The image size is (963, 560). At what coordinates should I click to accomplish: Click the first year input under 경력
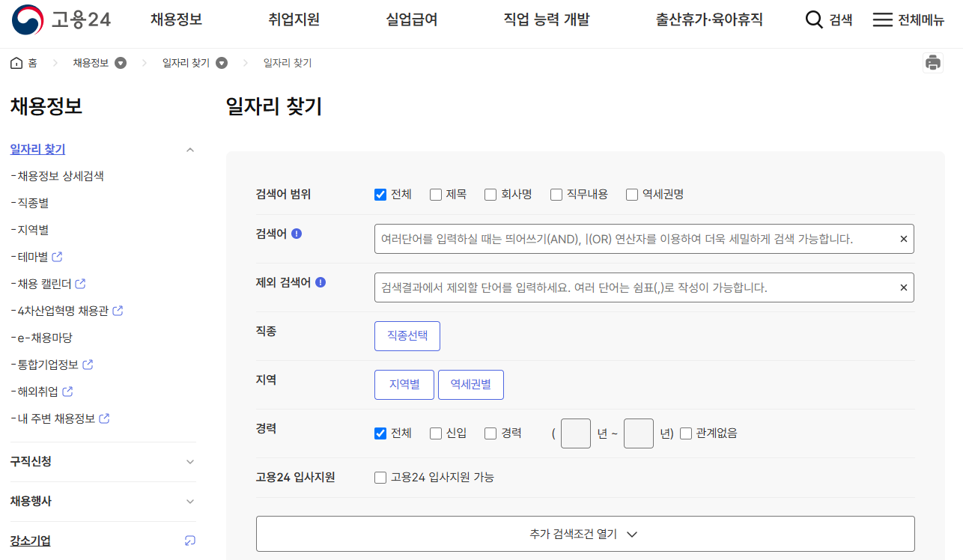click(575, 433)
